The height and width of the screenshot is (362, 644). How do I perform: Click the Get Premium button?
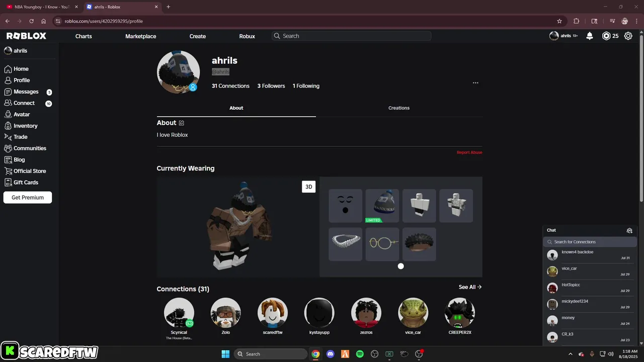[28, 198]
